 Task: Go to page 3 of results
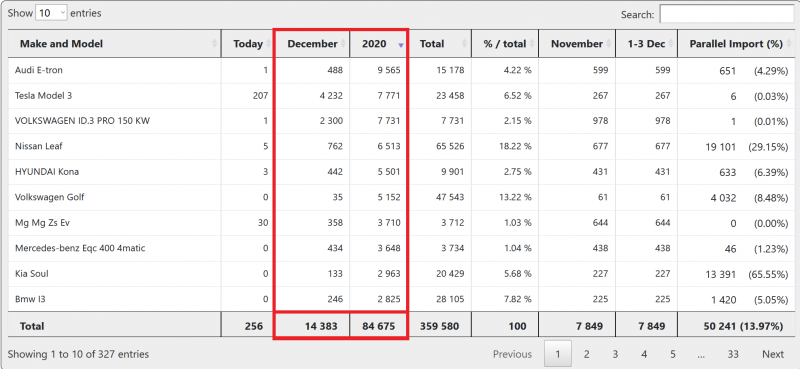pos(615,354)
